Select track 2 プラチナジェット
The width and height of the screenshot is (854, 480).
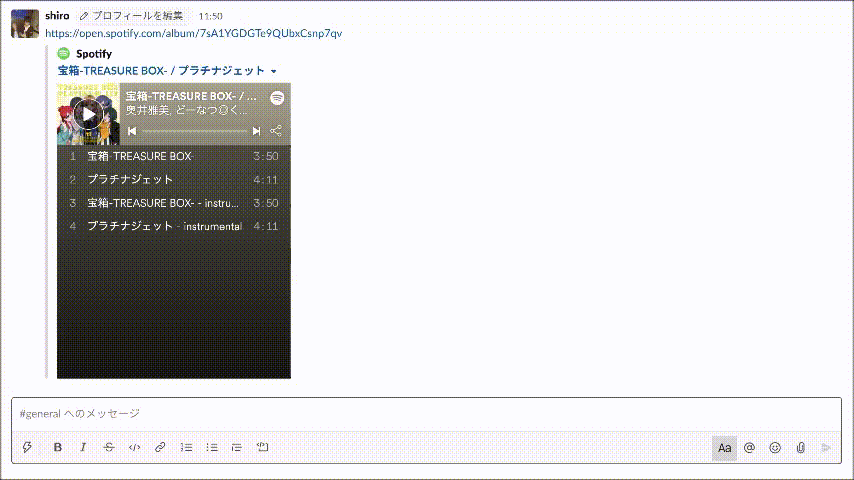point(174,179)
